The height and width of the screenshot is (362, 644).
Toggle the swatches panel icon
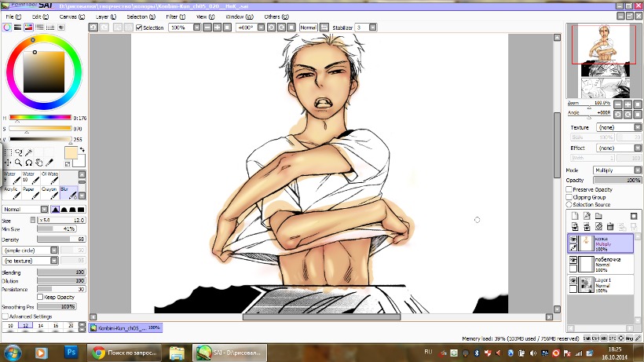[x=50, y=27]
